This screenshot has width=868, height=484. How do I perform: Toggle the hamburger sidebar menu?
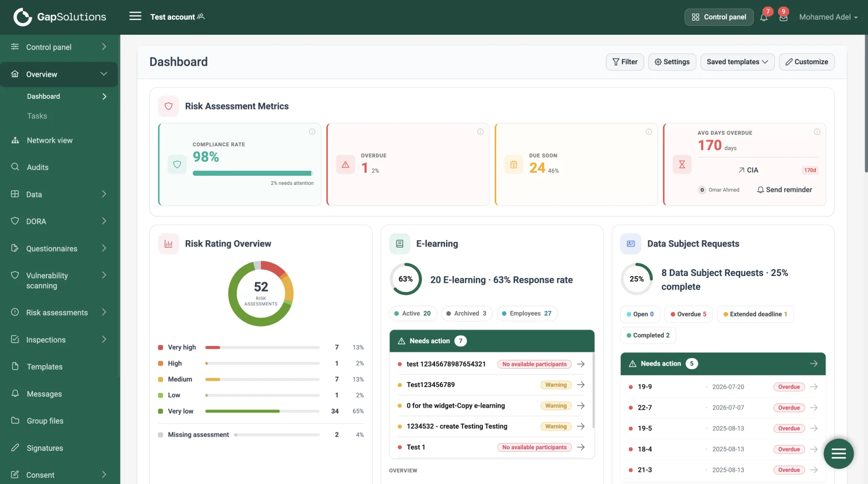[x=136, y=16]
